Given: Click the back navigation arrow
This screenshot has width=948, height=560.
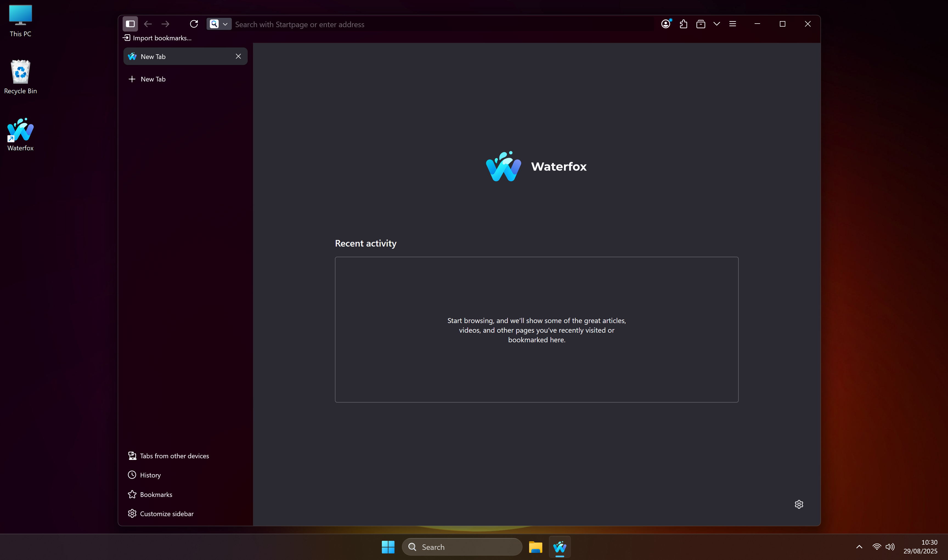Looking at the screenshot, I should (148, 23).
